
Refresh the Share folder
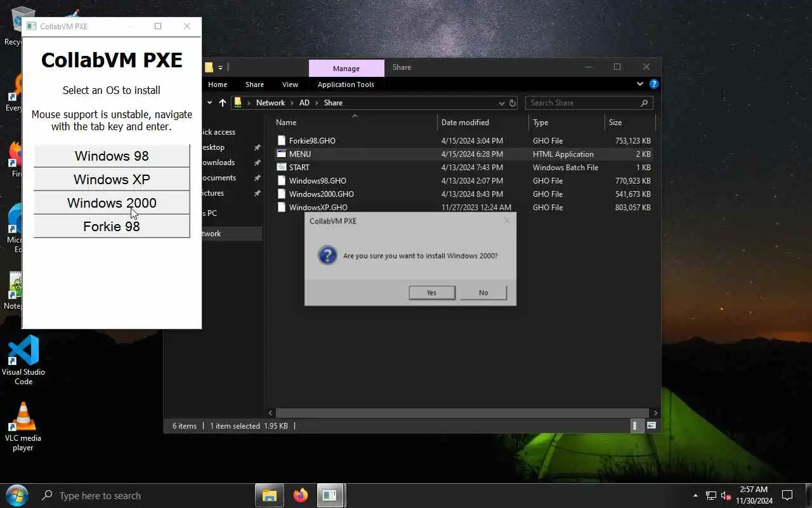513,103
